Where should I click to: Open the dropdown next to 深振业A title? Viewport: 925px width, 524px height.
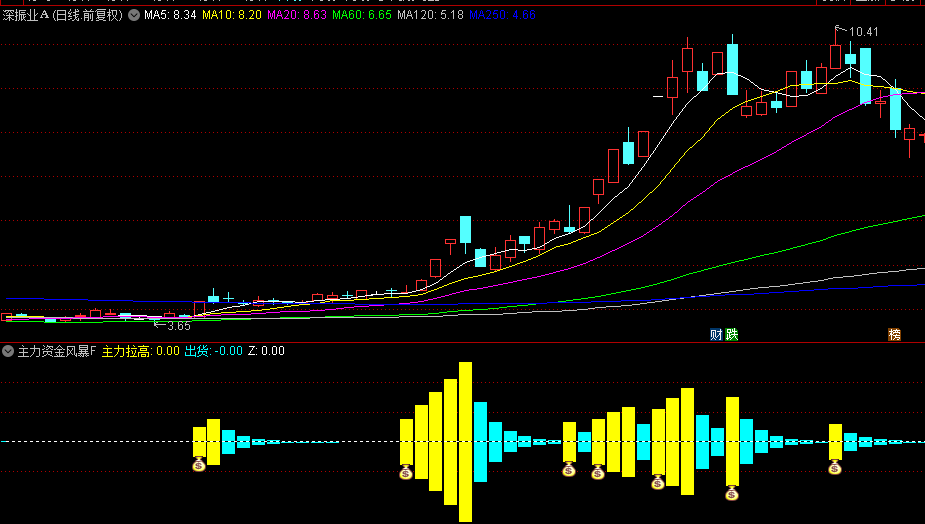click(134, 15)
